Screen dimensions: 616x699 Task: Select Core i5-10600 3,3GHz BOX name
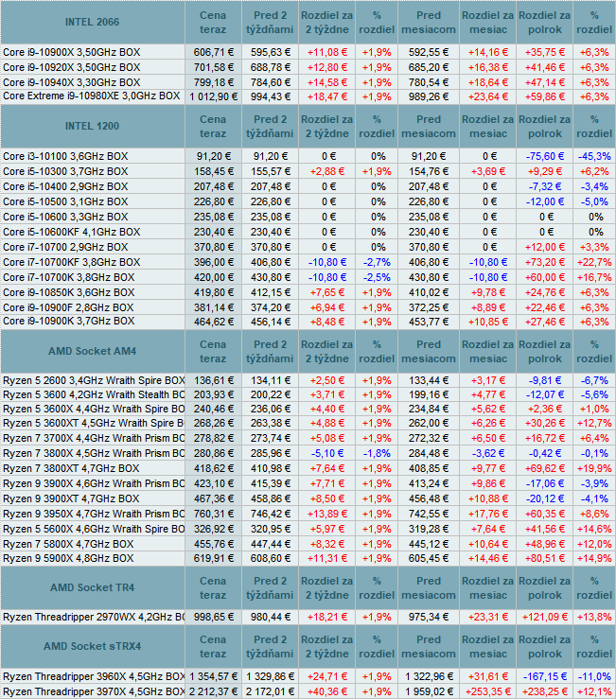tap(65, 218)
